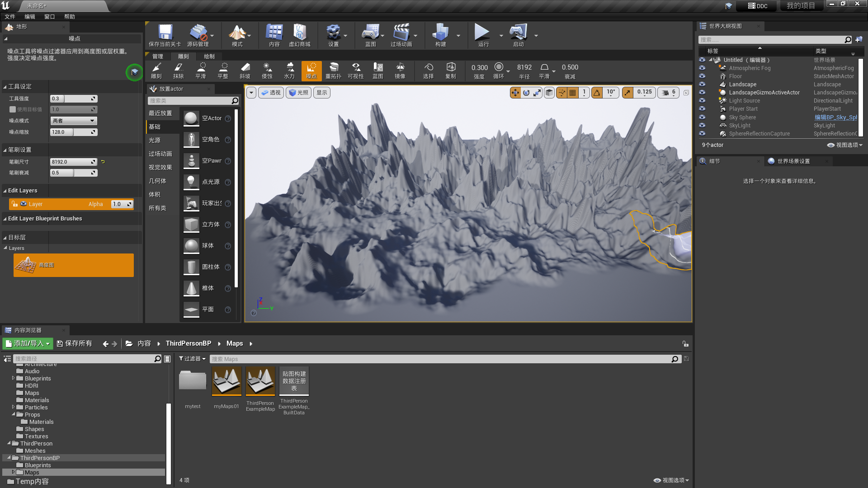Toggle visibility of Light Source actor
Viewport: 868px width, 488px height.
(x=702, y=101)
